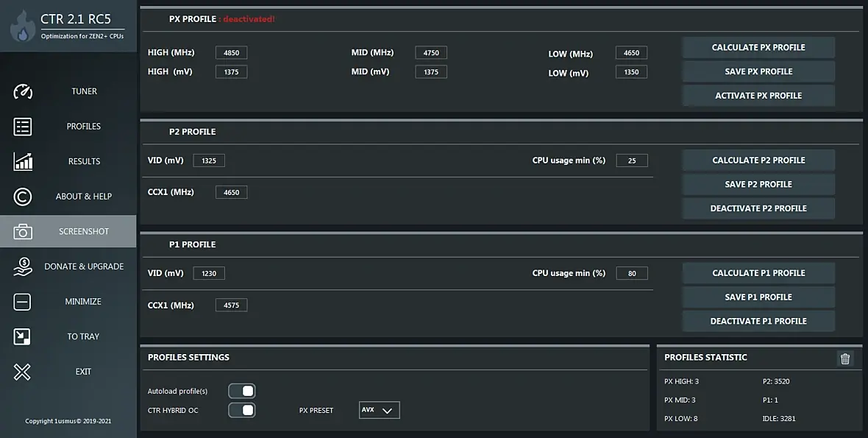Click the To Tray arrow icon

[x=22, y=336]
